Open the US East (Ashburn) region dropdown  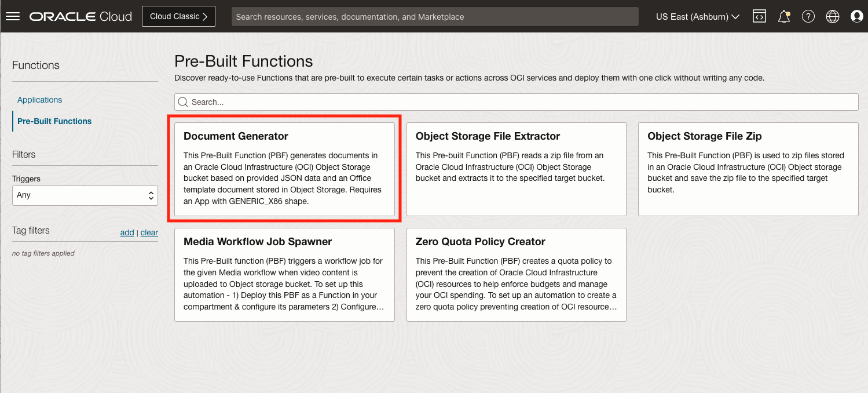[697, 16]
